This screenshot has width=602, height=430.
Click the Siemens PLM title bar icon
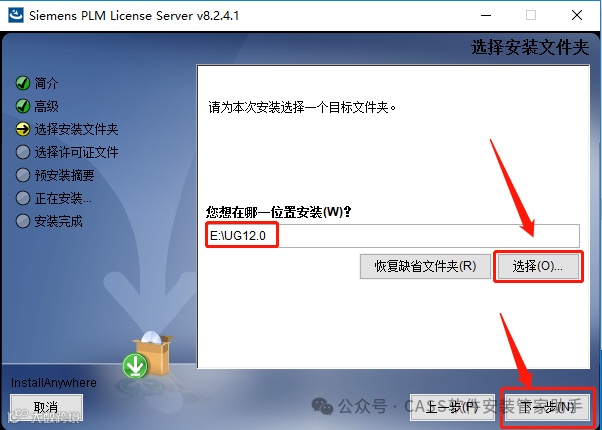coord(16,15)
